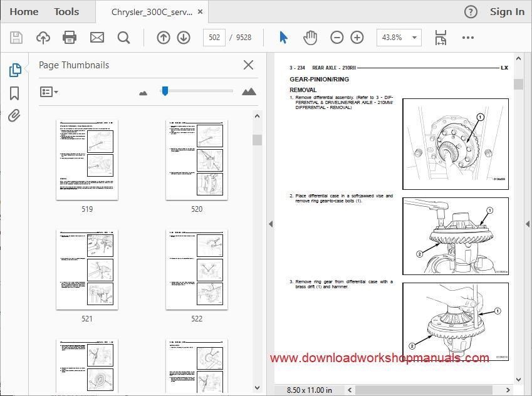Go to previous page up arrow
Viewport: 532px width, 396px height.
point(163,38)
